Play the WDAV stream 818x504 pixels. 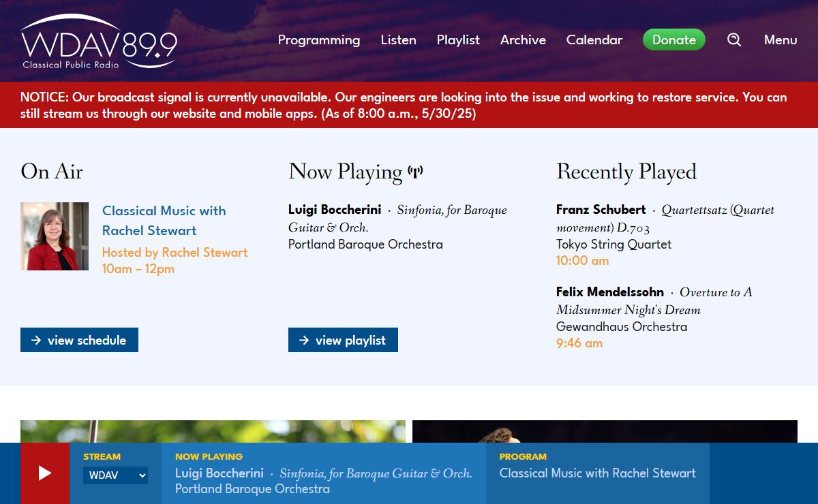click(45, 473)
